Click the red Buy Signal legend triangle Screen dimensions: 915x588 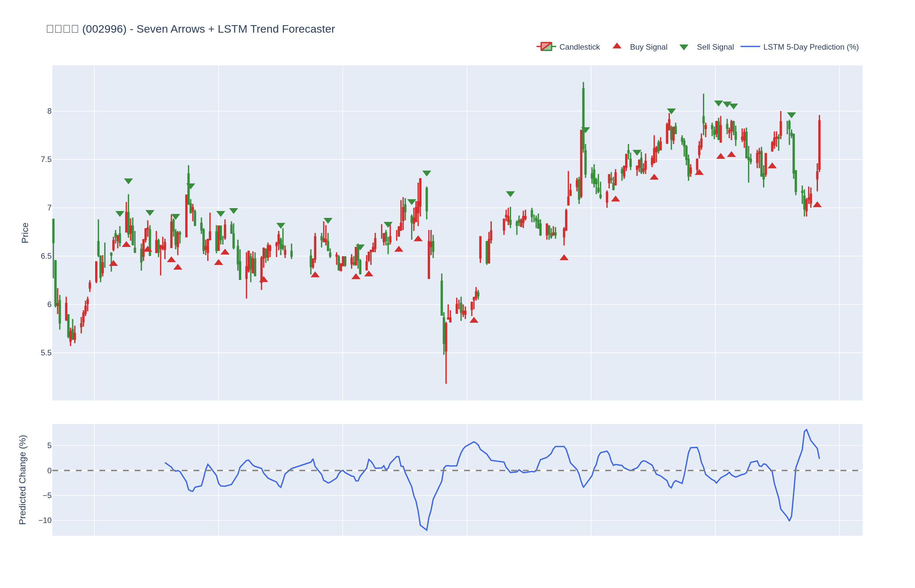[x=617, y=46]
